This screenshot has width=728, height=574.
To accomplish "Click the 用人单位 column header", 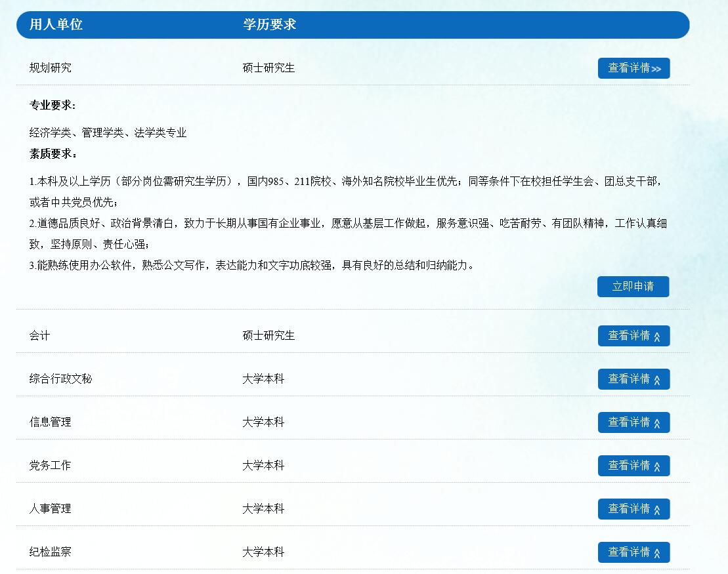I will (56, 25).
